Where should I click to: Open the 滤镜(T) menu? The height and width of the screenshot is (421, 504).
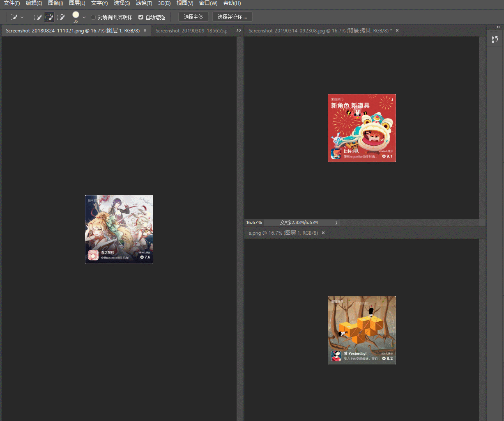(x=144, y=3)
